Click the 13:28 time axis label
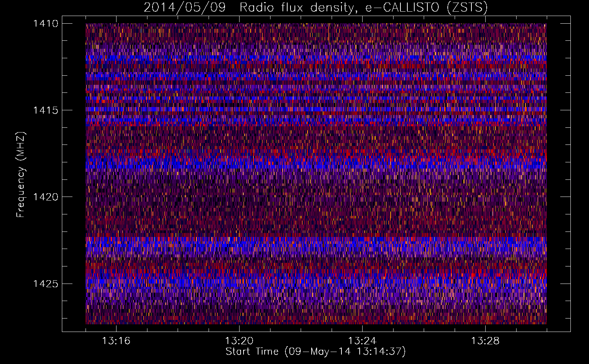Viewport: 589px width, 364px height. [x=485, y=341]
